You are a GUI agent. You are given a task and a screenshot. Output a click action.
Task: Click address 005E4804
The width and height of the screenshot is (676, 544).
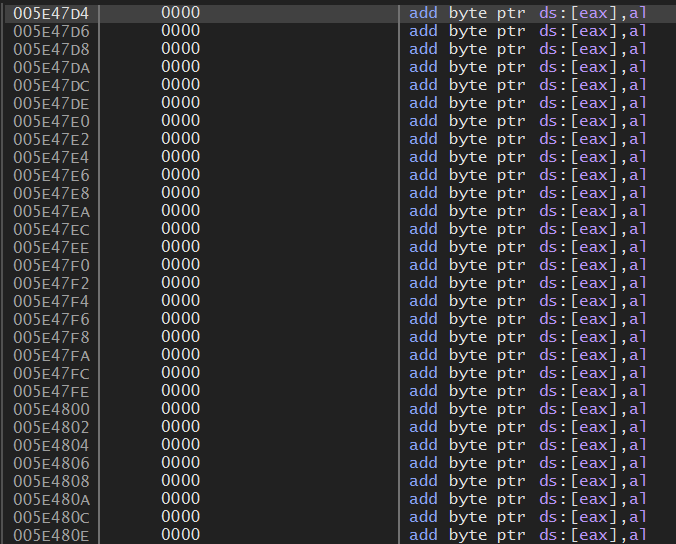51,446
